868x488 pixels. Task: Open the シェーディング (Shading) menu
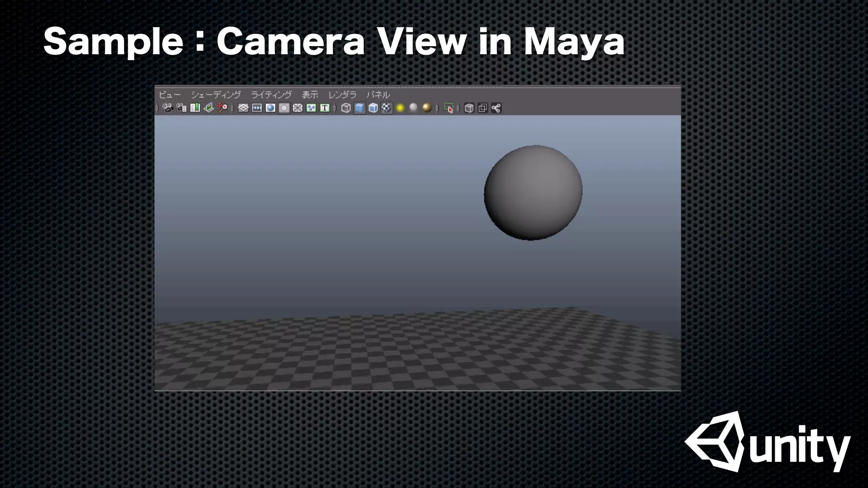click(216, 95)
